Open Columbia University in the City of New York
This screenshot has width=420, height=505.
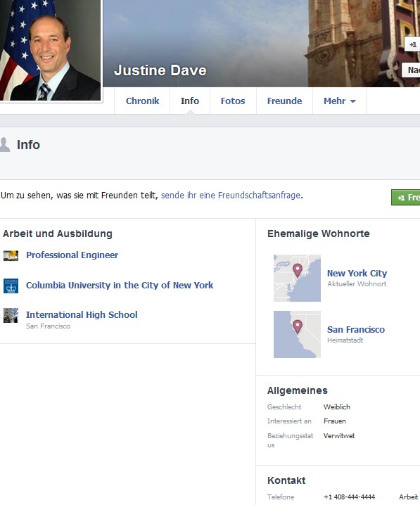120,286
